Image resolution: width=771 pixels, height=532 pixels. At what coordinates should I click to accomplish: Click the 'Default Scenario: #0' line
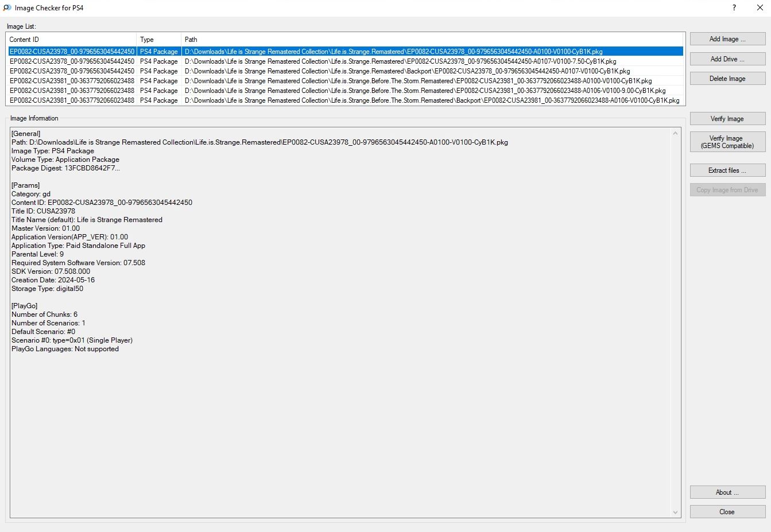click(44, 332)
